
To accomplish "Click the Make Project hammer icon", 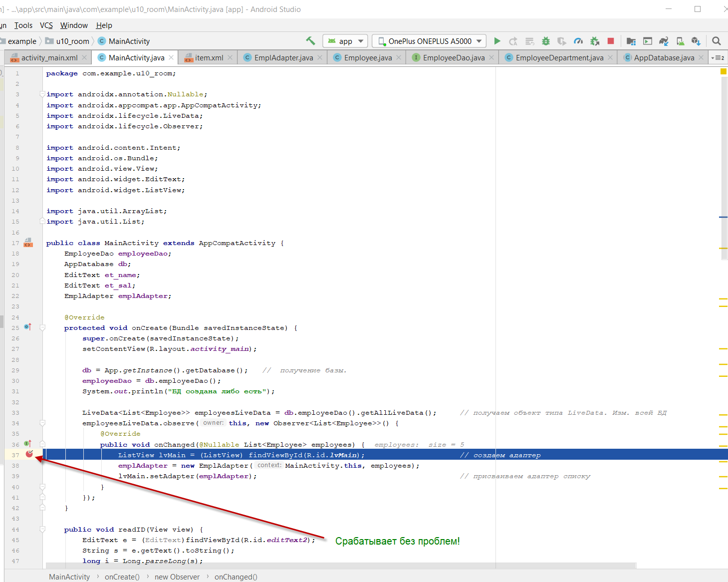I will click(310, 41).
